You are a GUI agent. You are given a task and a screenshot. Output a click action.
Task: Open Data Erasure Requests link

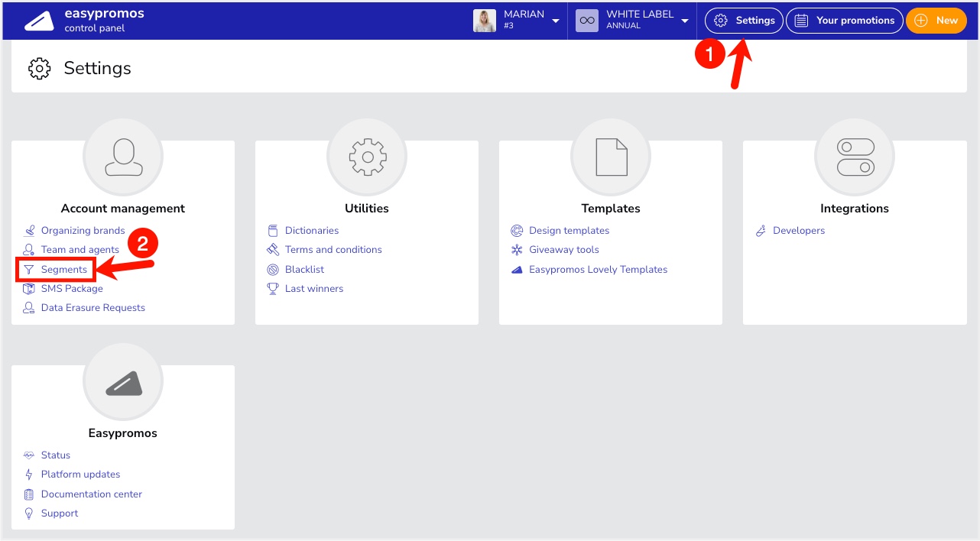93,307
